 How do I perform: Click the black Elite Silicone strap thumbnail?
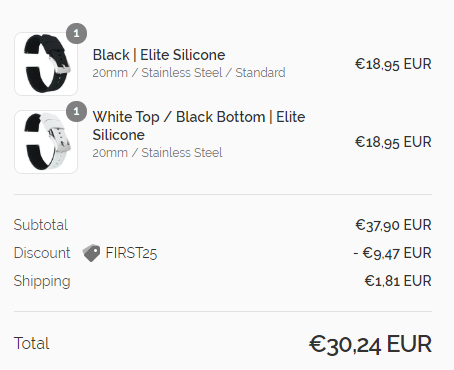pos(46,64)
